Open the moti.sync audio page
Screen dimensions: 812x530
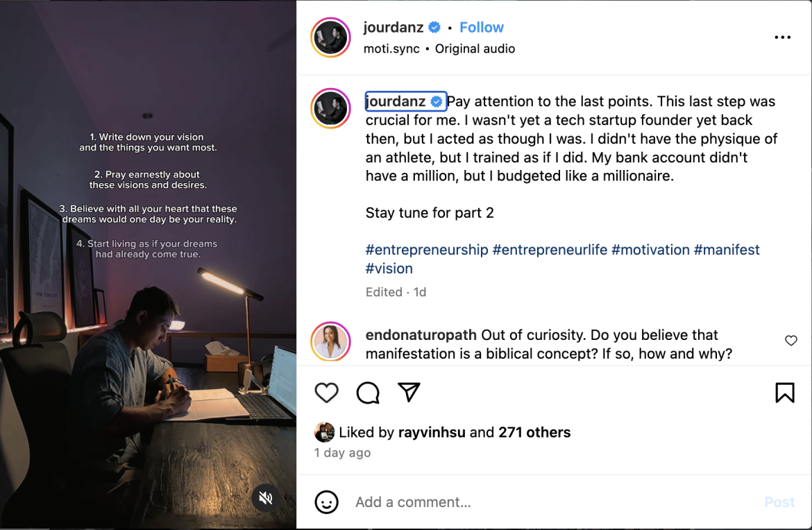[x=391, y=49]
